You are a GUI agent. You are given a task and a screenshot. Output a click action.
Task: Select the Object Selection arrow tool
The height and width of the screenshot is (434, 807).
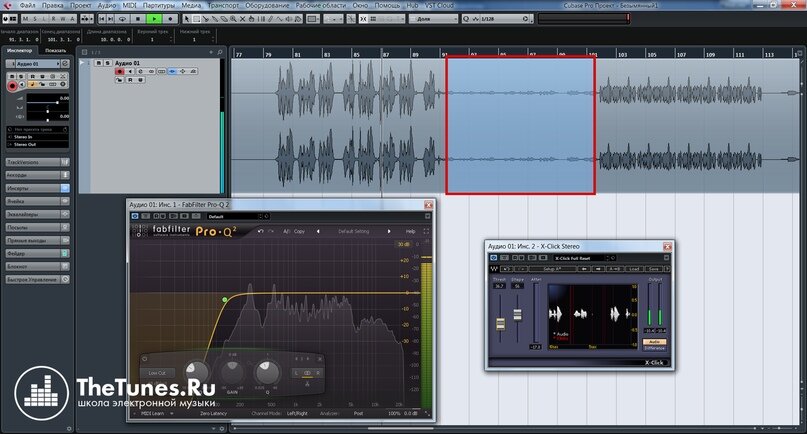(x=187, y=19)
